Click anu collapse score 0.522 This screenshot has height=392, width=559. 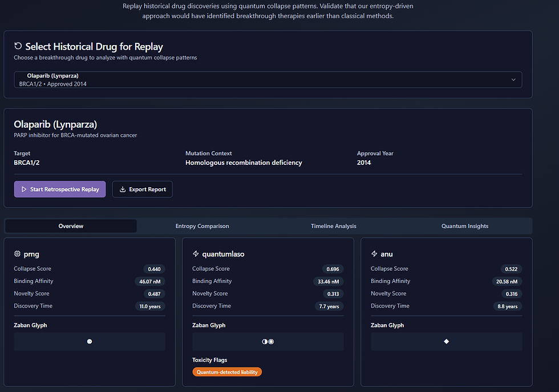tap(511, 269)
